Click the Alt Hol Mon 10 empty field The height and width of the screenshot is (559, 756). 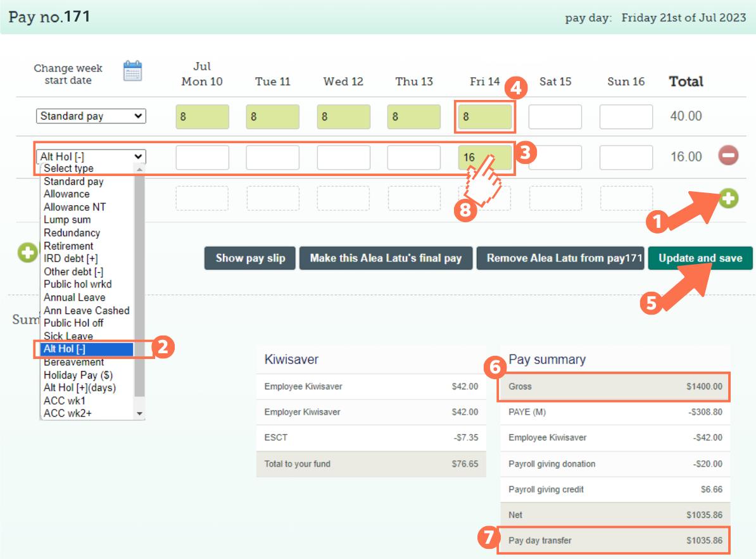click(x=202, y=158)
